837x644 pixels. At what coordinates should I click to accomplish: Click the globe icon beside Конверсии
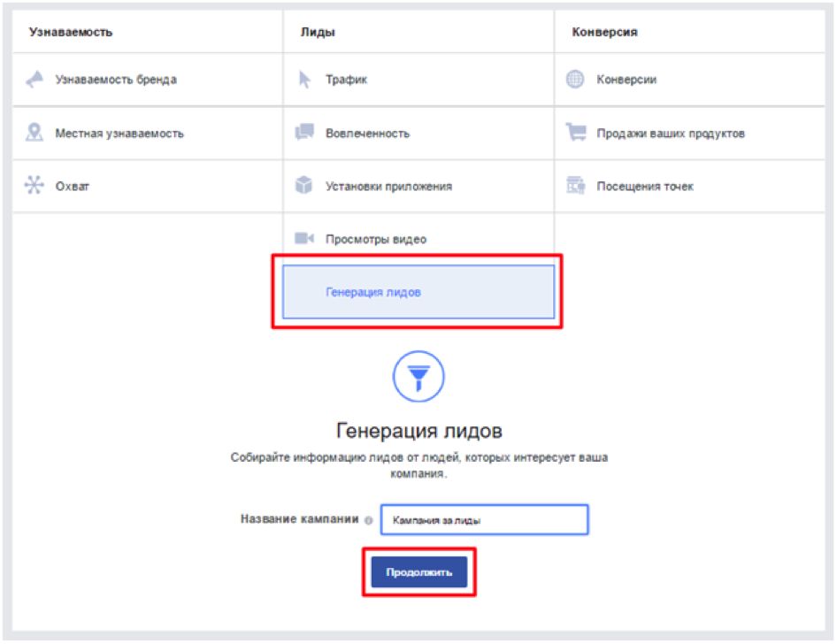[x=575, y=80]
